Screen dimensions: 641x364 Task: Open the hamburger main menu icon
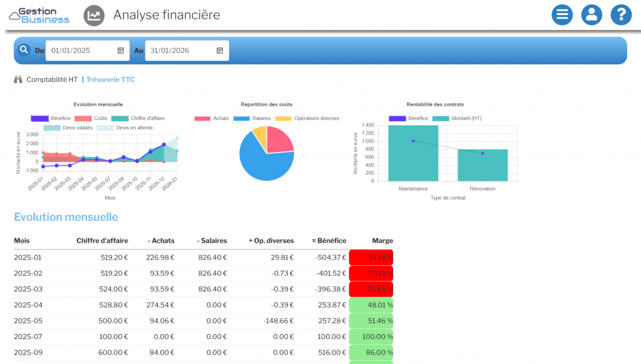click(562, 14)
